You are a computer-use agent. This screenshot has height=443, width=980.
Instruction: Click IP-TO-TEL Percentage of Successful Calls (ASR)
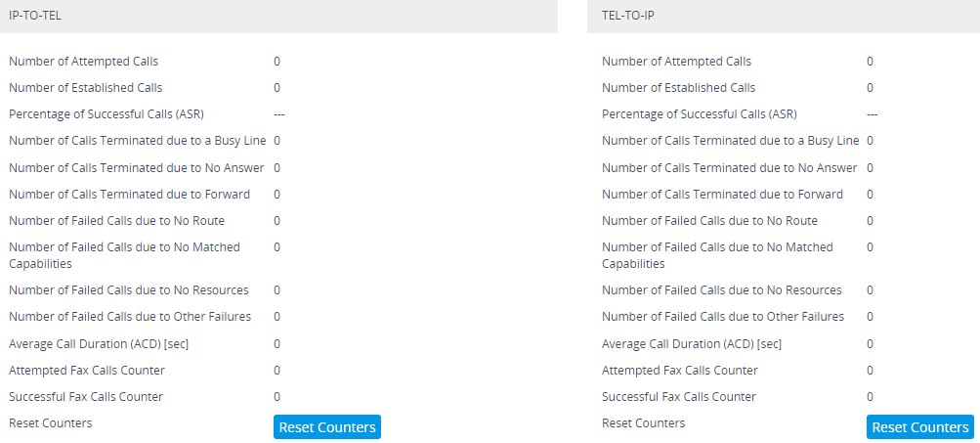point(107,114)
